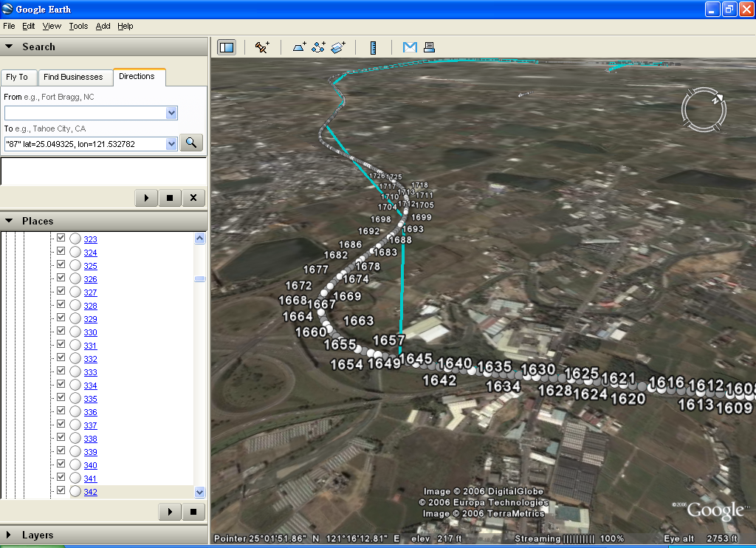Toggle the sidebar panel button

click(x=227, y=47)
